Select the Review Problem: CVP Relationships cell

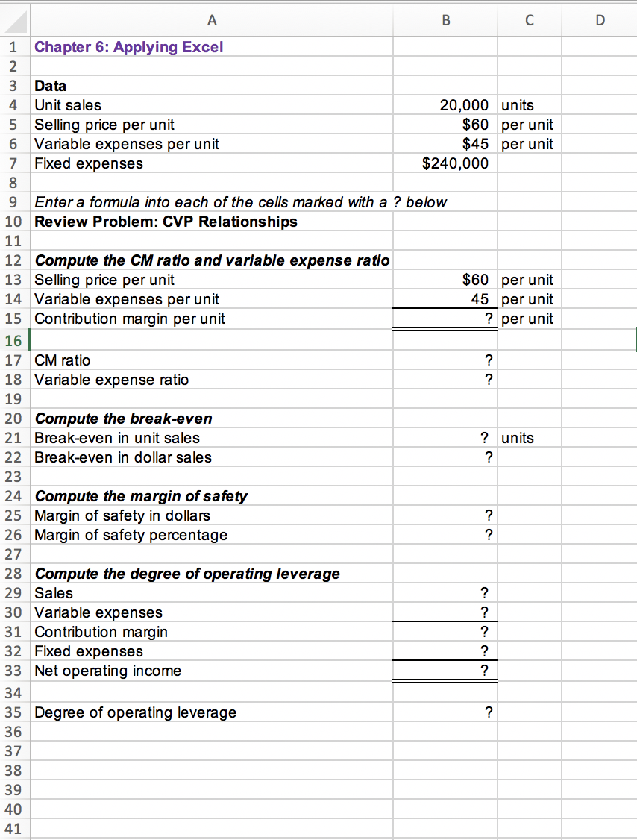coord(212,222)
